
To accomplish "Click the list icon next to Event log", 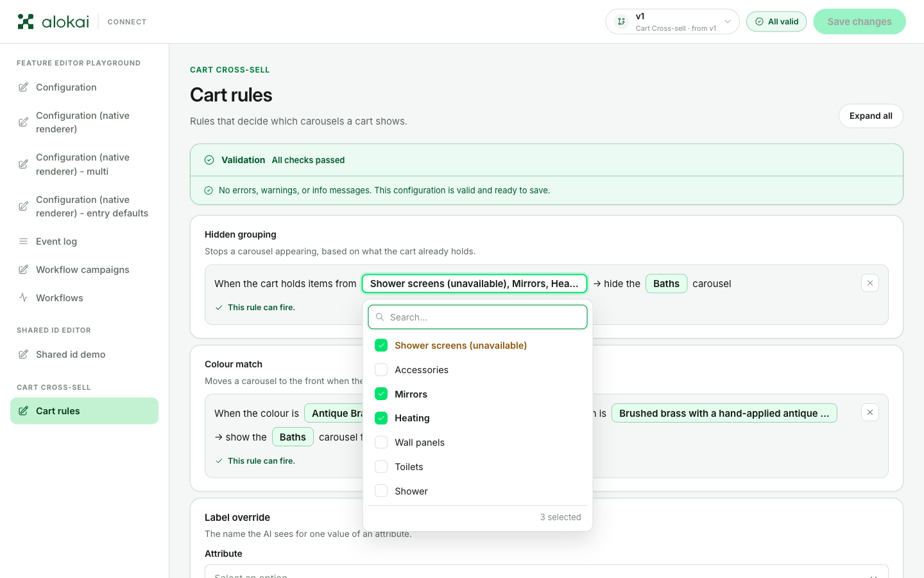I will click(23, 241).
